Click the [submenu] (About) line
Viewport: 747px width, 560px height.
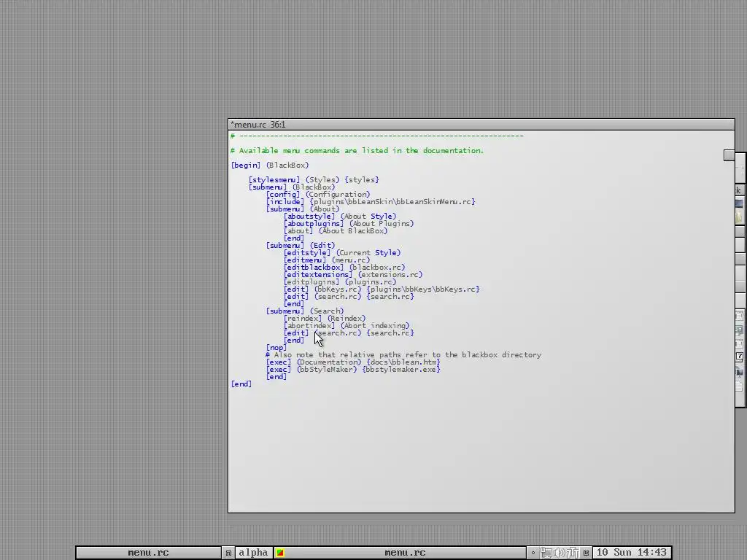tap(303, 209)
